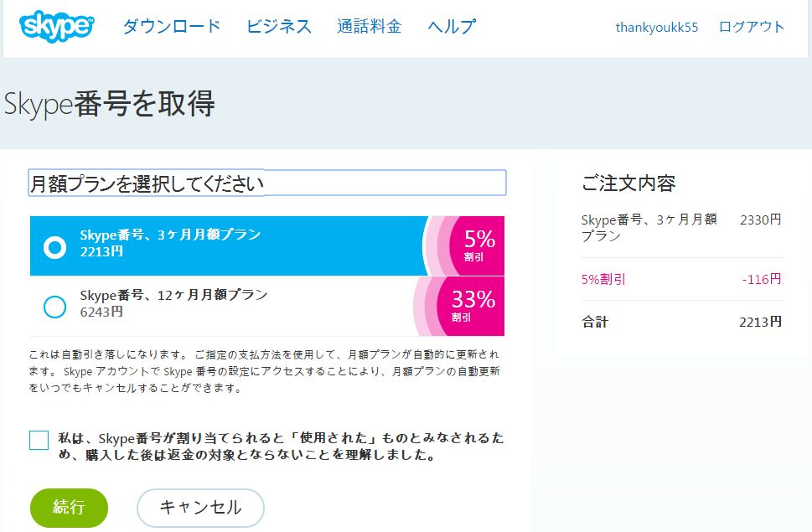The image size is (812, 532).
Task: Click the Skype番号、12ヶ月月額プラン label
Action: tap(174, 295)
